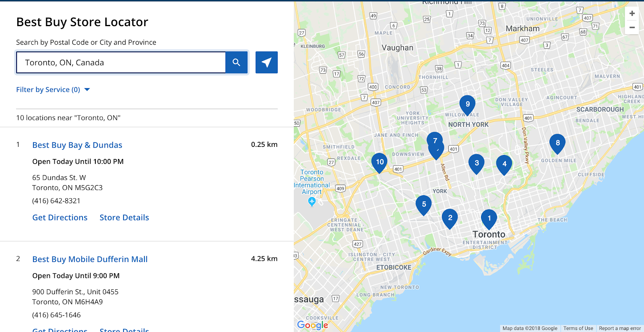The image size is (644, 332).
Task: Expand the Filter by Service dropdown
Action: coord(53,89)
